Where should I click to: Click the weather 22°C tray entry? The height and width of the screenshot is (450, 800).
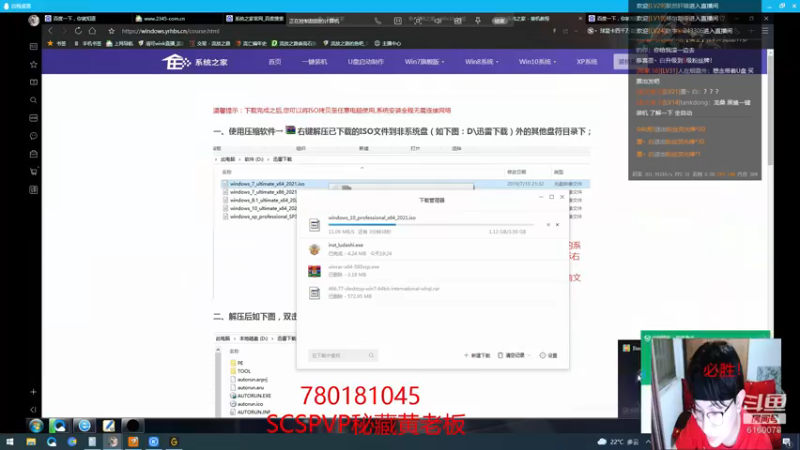(x=618, y=442)
